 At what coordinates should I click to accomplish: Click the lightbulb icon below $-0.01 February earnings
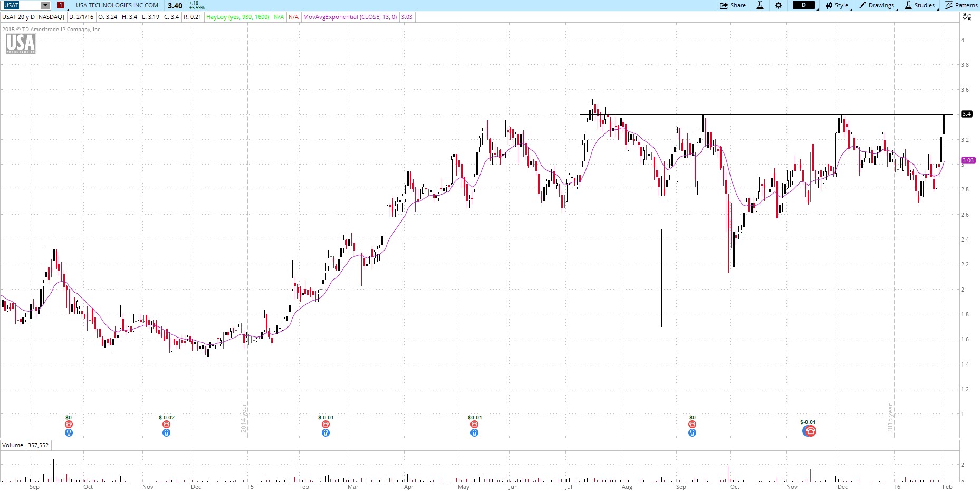point(325,432)
